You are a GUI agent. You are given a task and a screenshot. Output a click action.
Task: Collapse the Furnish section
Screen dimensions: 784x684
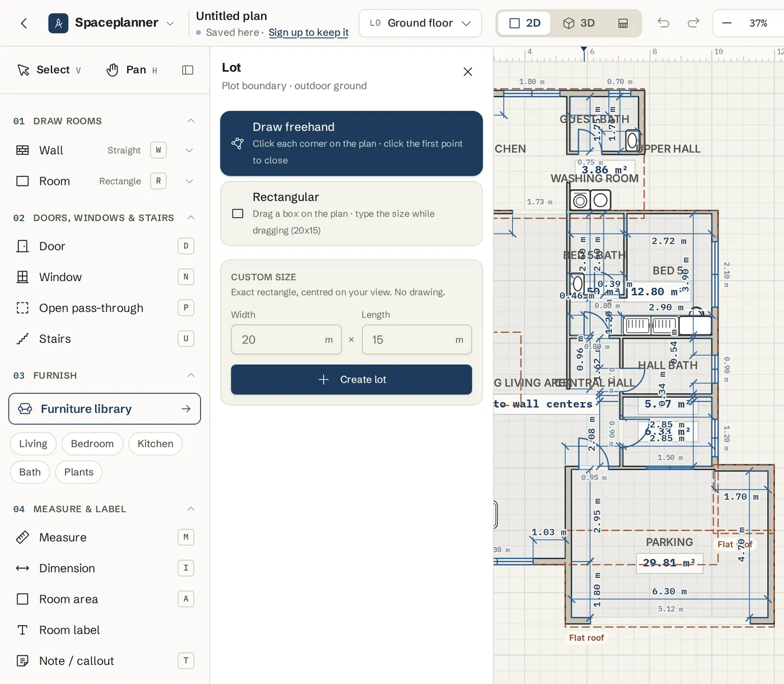(x=191, y=375)
